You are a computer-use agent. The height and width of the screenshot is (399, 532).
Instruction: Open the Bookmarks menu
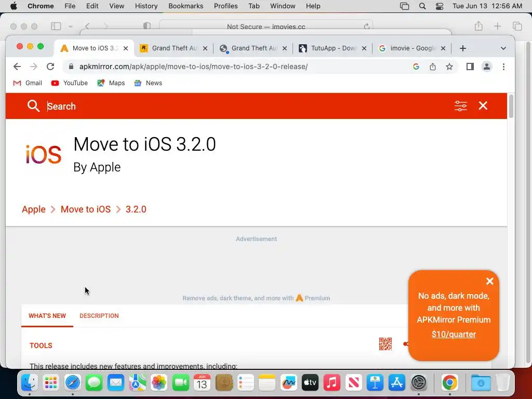(x=185, y=6)
